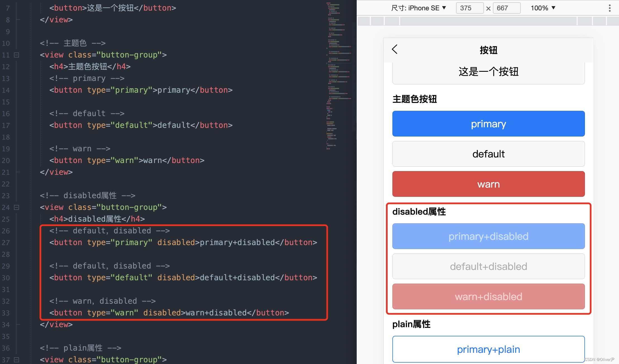619x364 pixels.
Task: Click code line with type="warn">warn
Action: coord(127,161)
